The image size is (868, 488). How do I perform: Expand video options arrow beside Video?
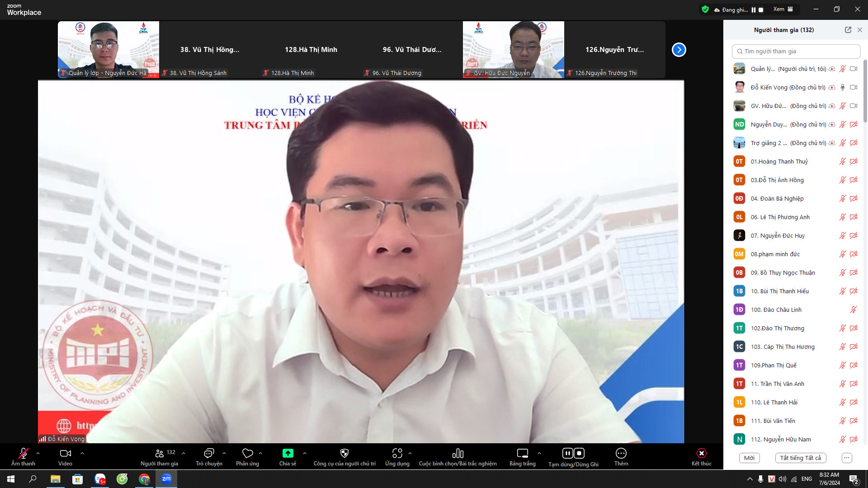82,453
